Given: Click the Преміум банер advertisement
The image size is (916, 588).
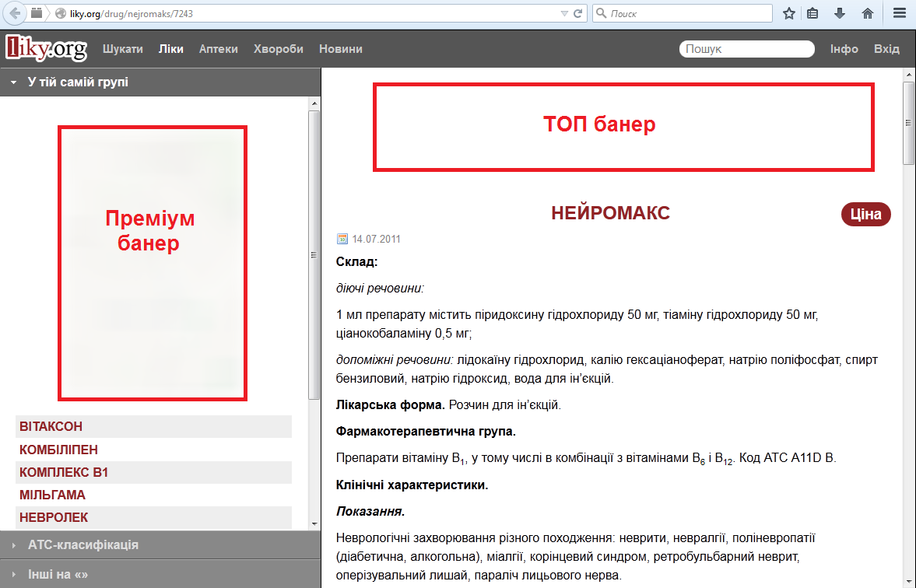Looking at the screenshot, I should 153,264.
